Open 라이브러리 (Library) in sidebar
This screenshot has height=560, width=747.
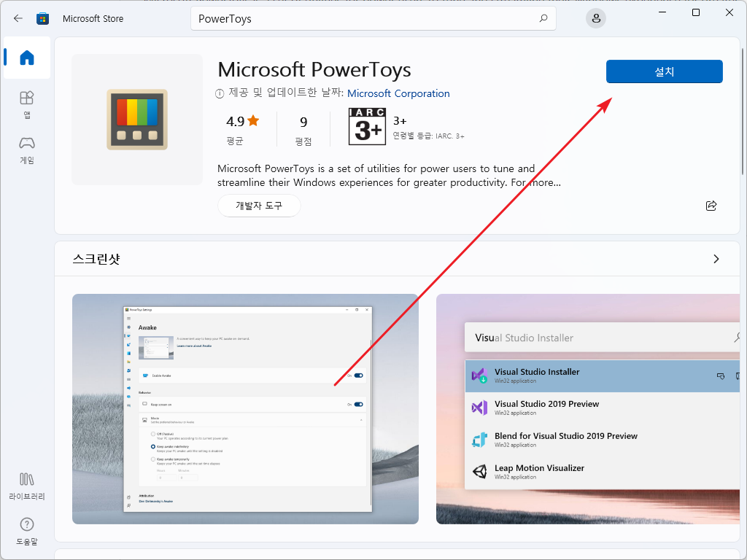tap(27, 486)
